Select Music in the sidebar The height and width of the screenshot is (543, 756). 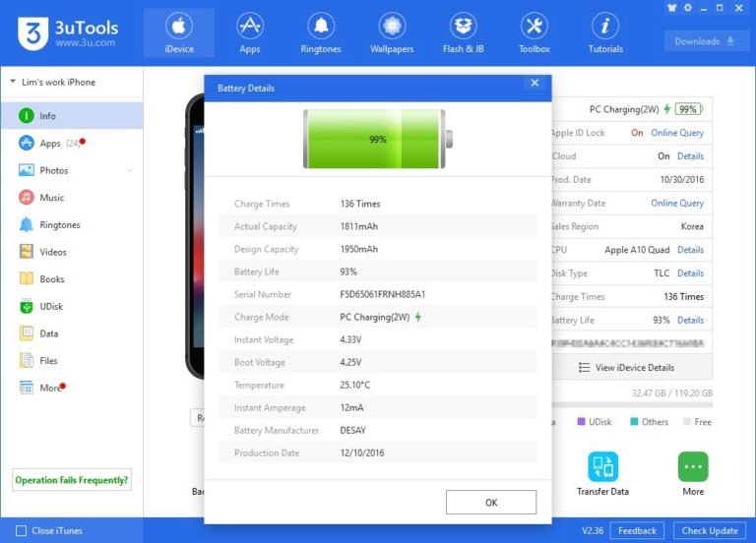tap(72, 198)
